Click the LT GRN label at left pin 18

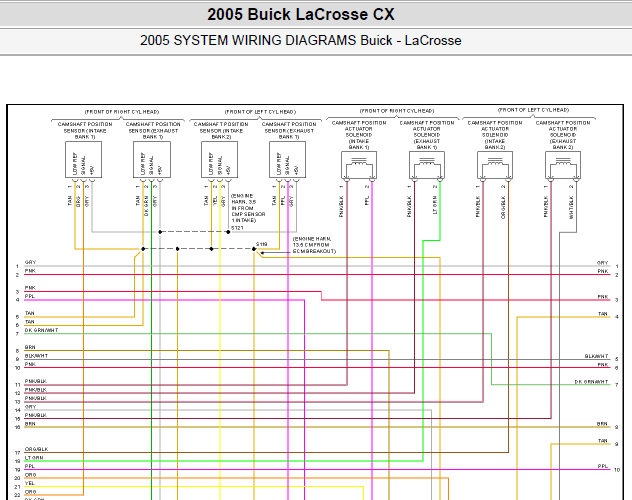click(x=34, y=458)
